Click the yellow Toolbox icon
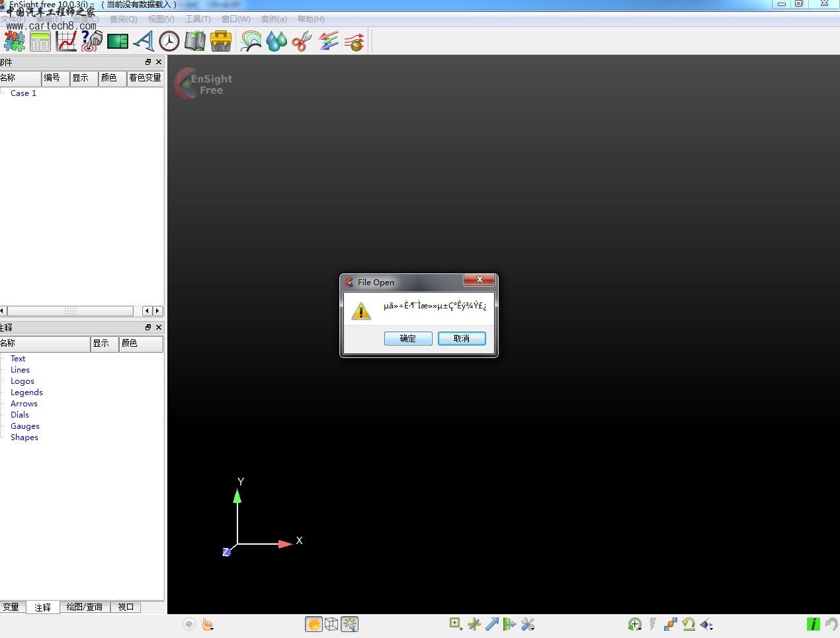The height and width of the screenshot is (638, 840). (x=221, y=41)
